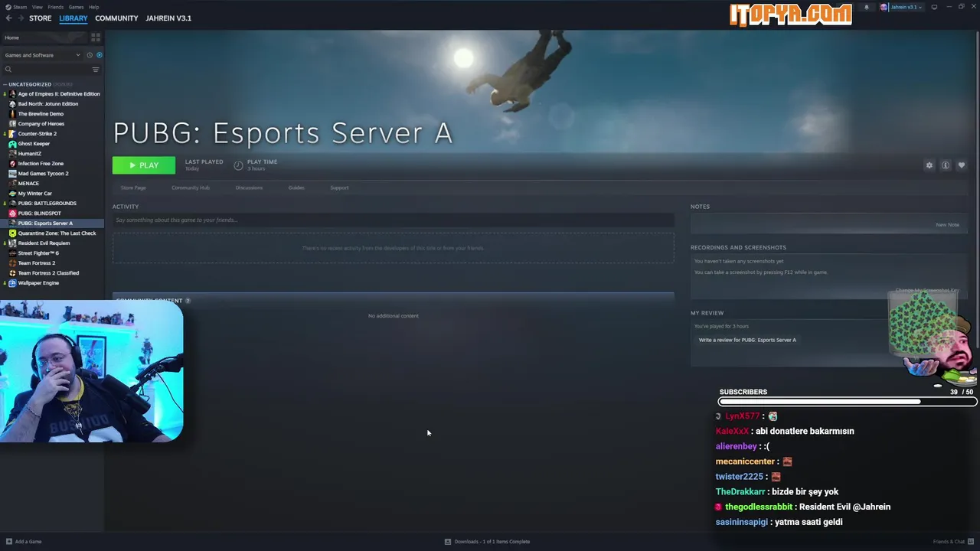Toggle the ready-to-play filter icon
The width and height of the screenshot is (980, 551).
(99, 55)
